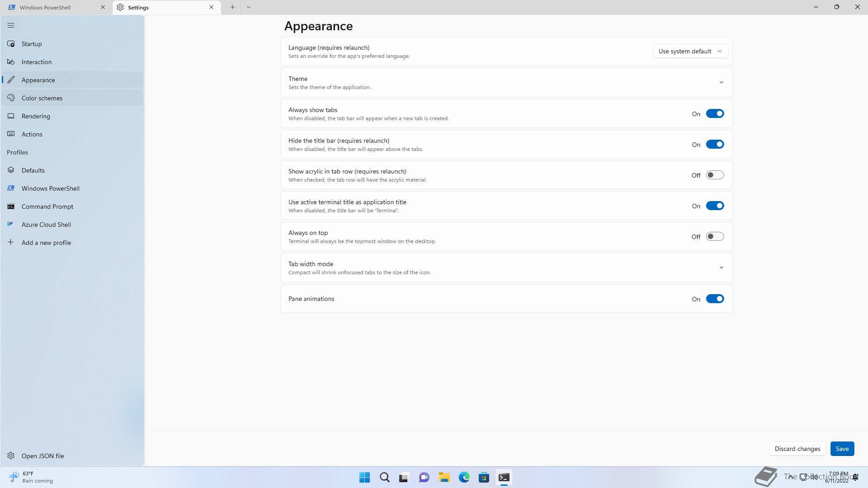This screenshot has width=868, height=488.
Task: Open the new tab dropdown arrow
Action: 248,7
